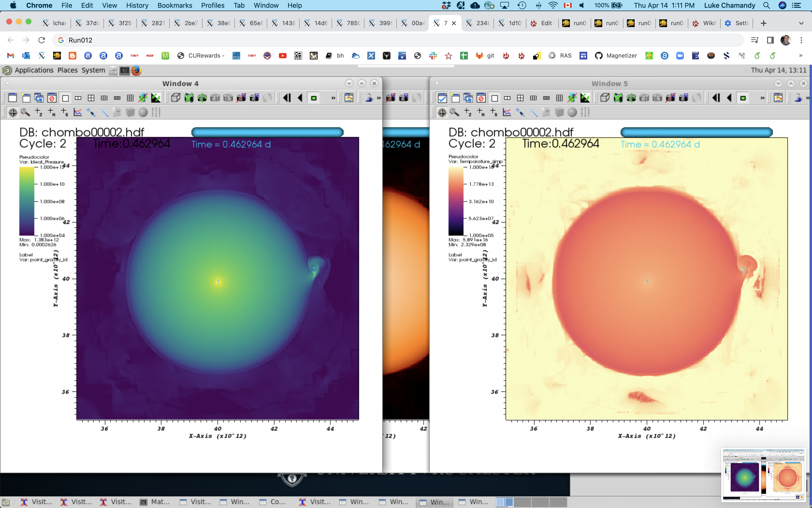Choose zone pick tool in Window 4
812x508 pixels.
pyautogui.click(x=39, y=112)
